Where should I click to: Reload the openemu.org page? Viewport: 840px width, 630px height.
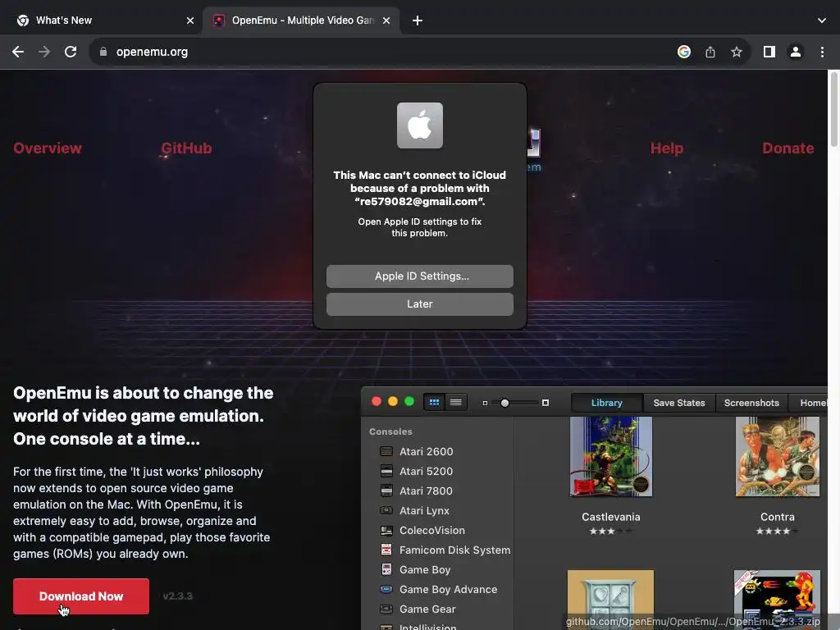click(71, 52)
